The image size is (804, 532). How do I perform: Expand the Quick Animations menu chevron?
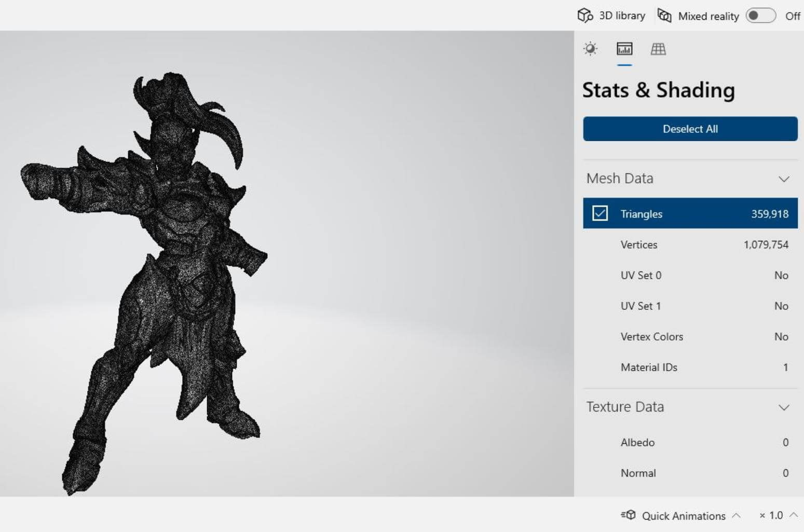click(736, 515)
